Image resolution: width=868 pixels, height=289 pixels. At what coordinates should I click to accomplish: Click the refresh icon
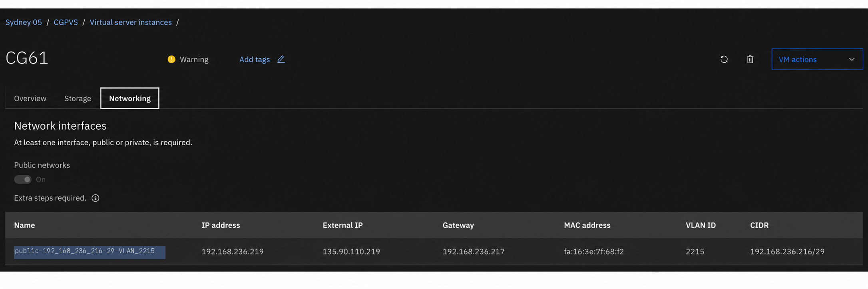coord(724,59)
